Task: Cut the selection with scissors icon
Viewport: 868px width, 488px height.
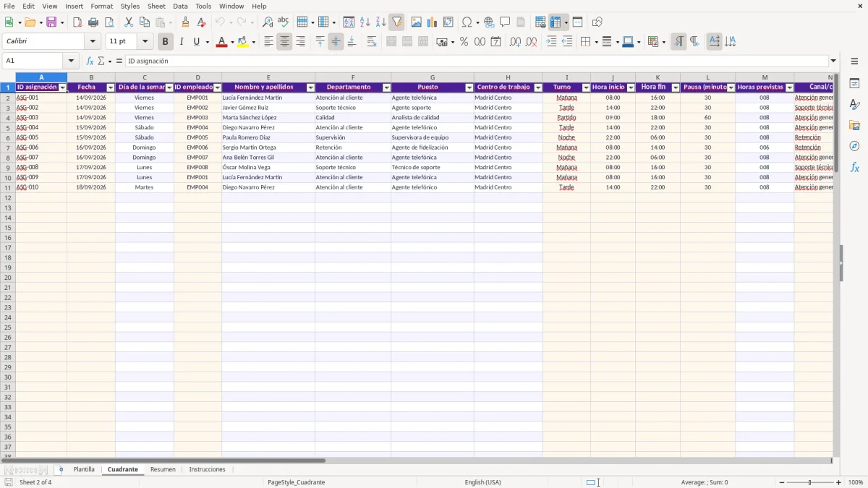Action: click(129, 22)
